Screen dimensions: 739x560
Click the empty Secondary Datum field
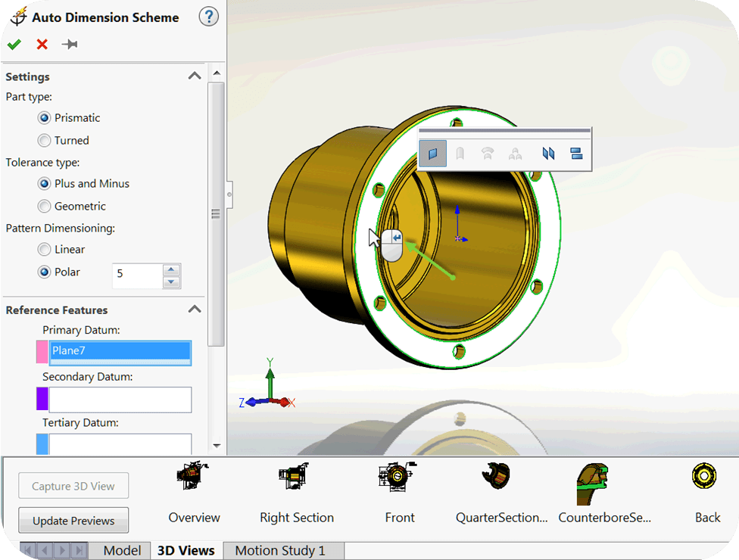click(x=120, y=400)
